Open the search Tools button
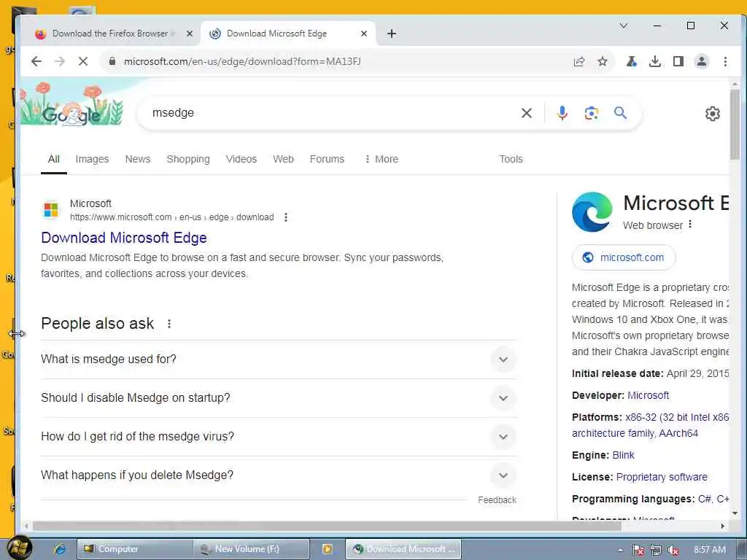747x560 pixels. pyautogui.click(x=511, y=159)
